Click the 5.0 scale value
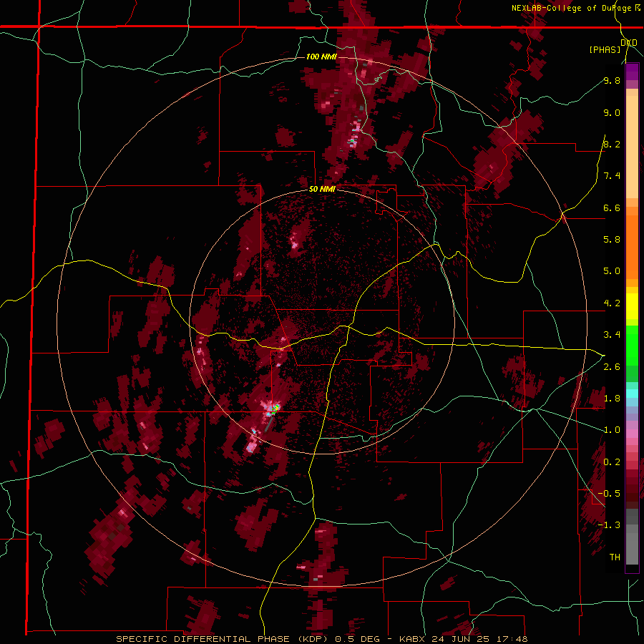 tap(612, 271)
